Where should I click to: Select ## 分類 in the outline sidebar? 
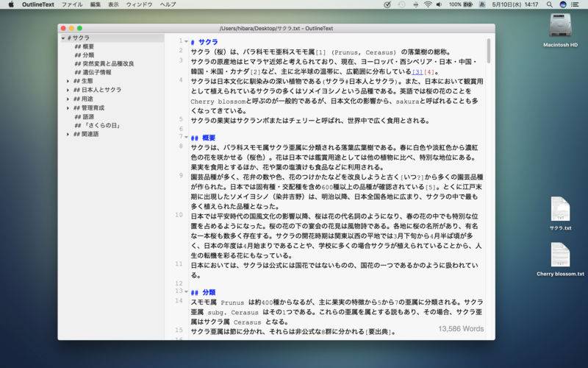(x=84, y=55)
